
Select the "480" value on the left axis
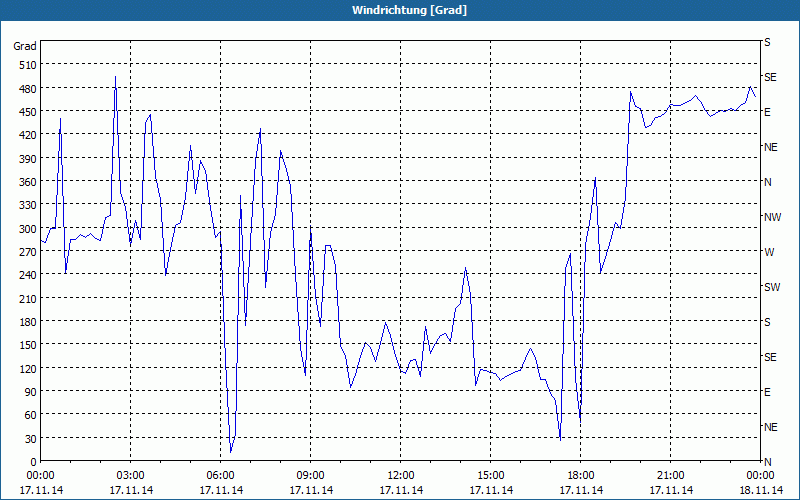point(28,89)
